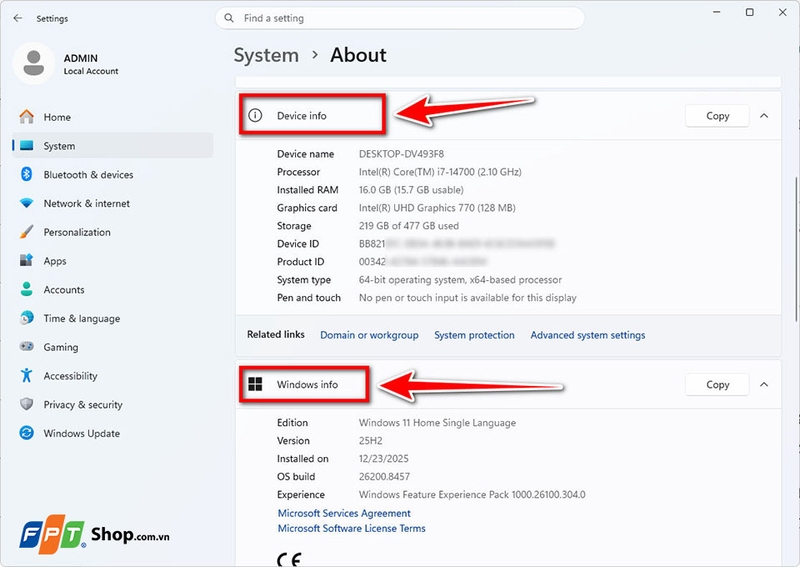Image resolution: width=800 pixels, height=567 pixels.
Task: Click the processor value Intel Core i7-14700
Action: click(440, 172)
